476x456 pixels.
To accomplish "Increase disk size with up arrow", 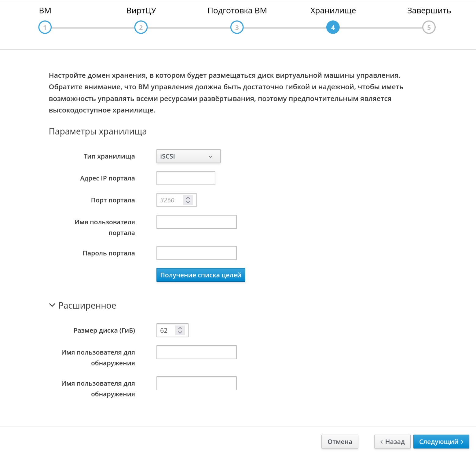I will (x=180, y=328).
